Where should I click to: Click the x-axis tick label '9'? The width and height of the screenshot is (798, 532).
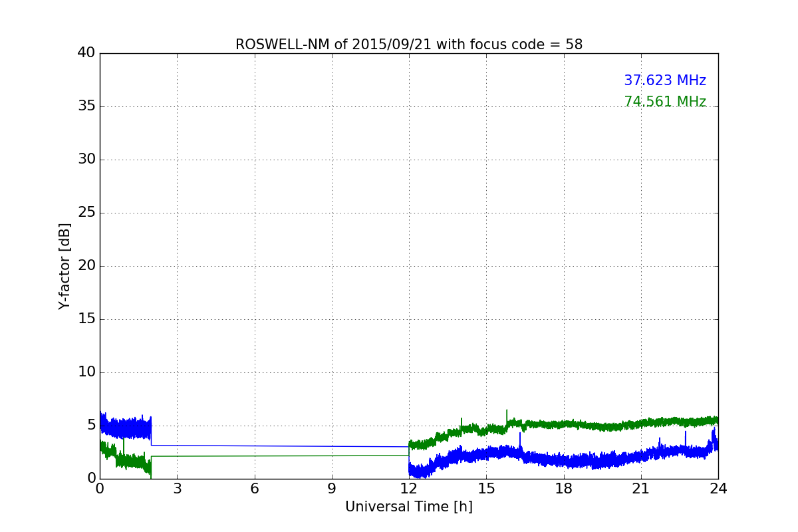coord(332,489)
